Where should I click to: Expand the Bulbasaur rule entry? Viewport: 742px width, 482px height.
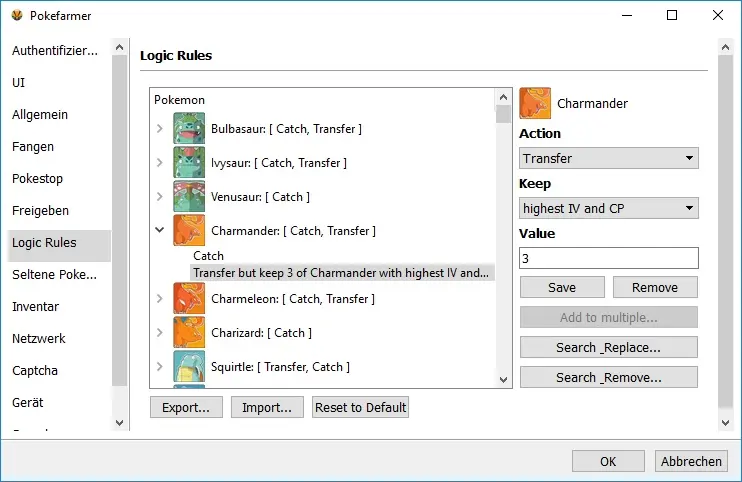point(160,129)
